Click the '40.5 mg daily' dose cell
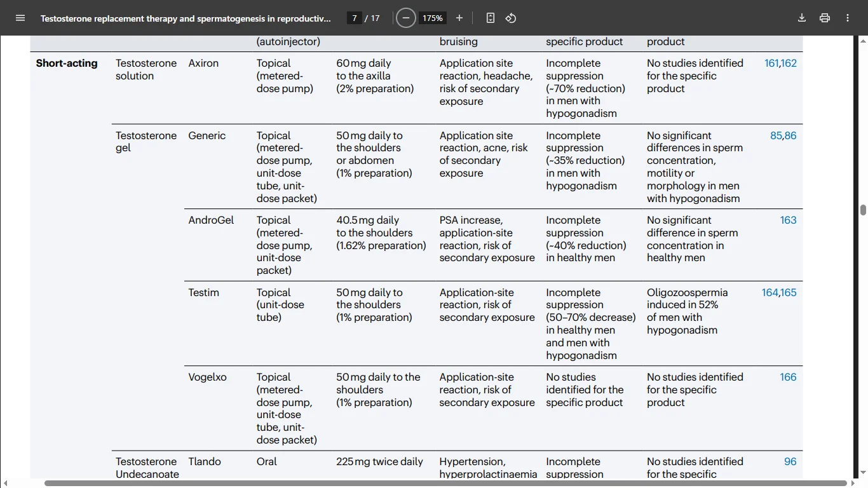 click(381, 233)
